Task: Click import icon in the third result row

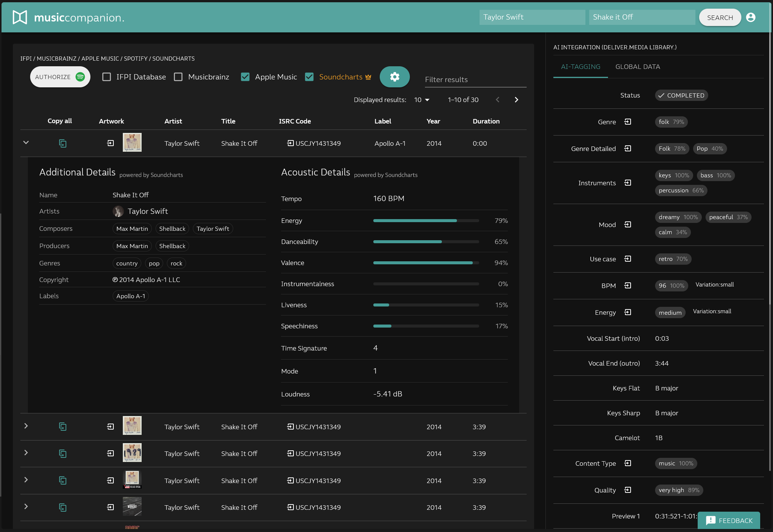Action: [110, 453]
